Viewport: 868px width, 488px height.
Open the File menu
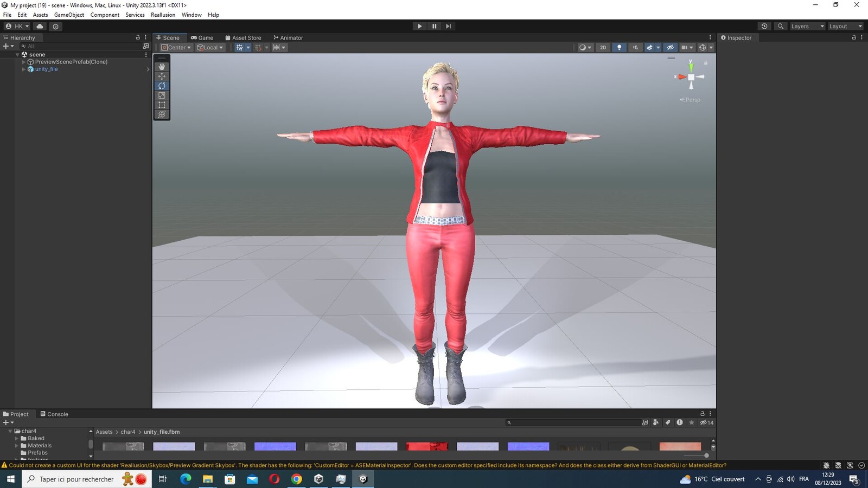pyautogui.click(x=7, y=15)
